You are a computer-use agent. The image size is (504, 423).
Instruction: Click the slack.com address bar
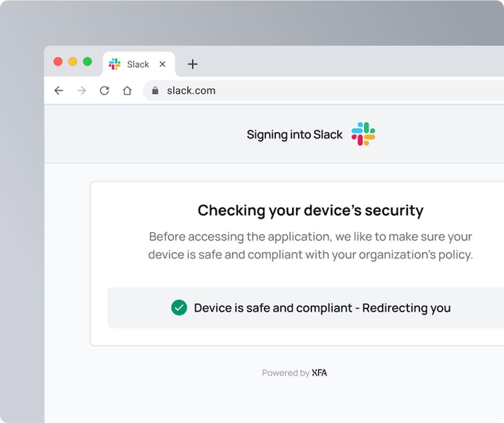[x=324, y=91]
